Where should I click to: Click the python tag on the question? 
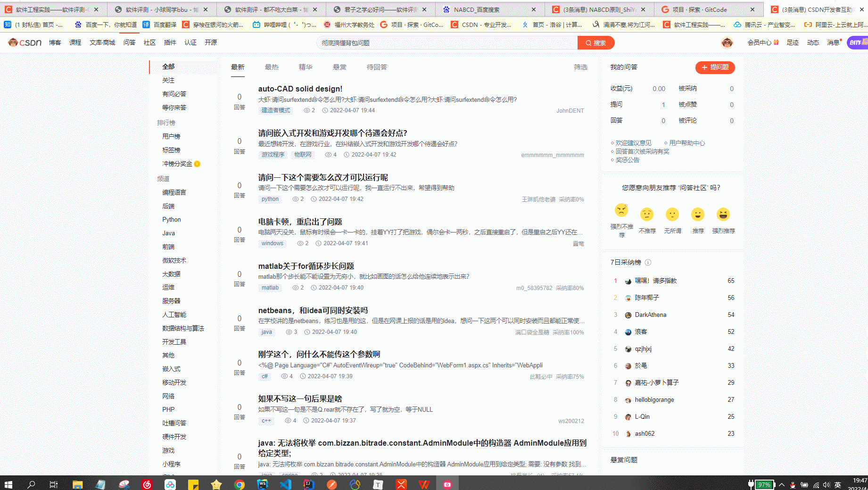(x=269, y=199)
